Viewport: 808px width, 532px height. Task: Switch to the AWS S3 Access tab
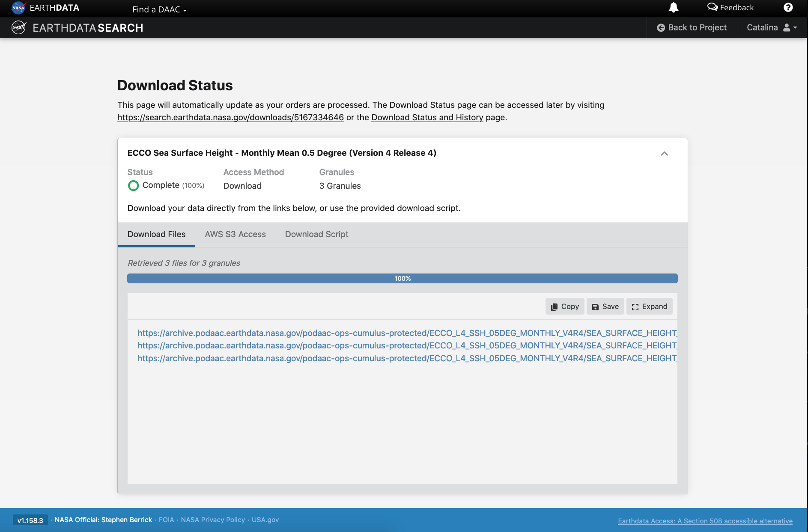pyautogui.click(x=235, y=235)
